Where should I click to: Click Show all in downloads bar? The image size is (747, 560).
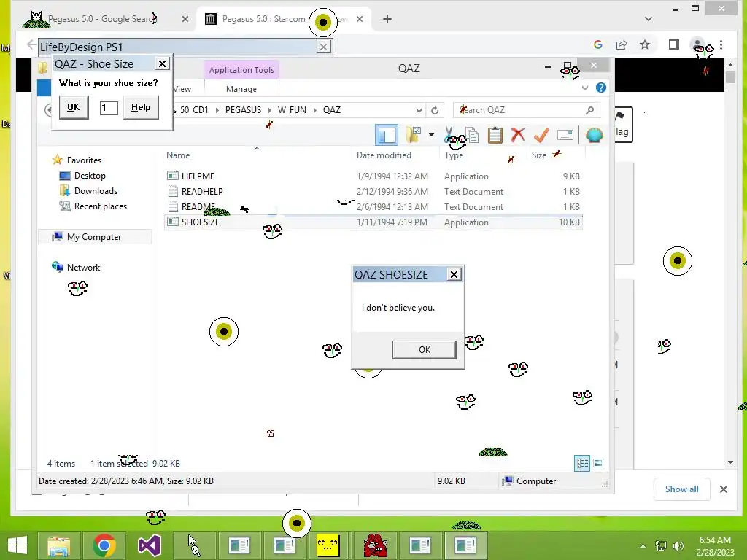click(x=682, y=489)
